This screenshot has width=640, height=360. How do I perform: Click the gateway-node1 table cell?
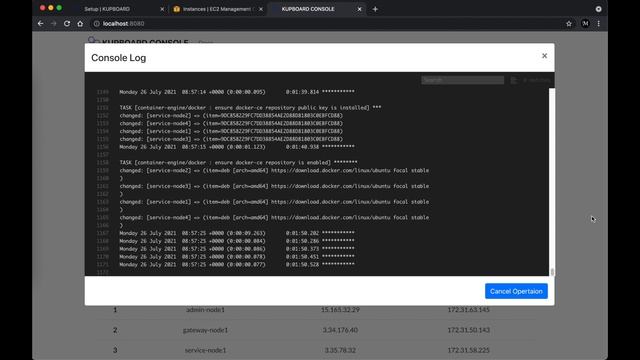[205, 330]
